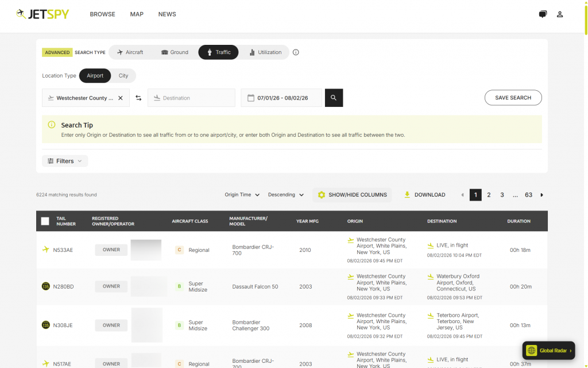The width and height of the screenshot is (588, 368).
Task: Click the download arrow icon
Action: (x=407, y=194)
